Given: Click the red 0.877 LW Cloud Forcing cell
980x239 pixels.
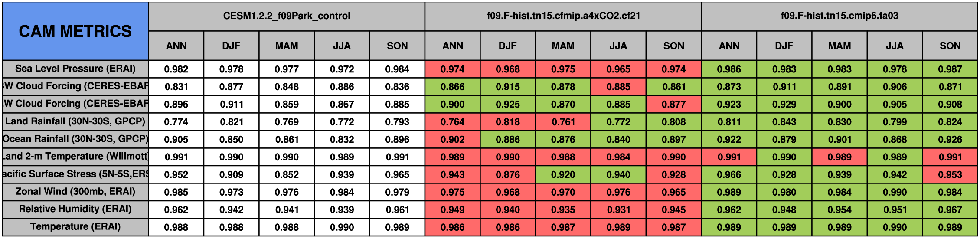Looking at the screenshot, I should 673,104.
